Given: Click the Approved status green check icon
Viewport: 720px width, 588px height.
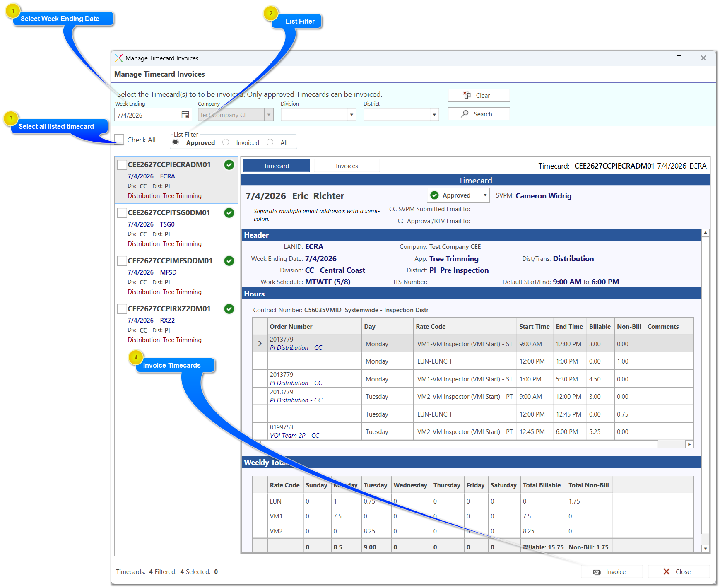Looking at the screenshot, I should pos(434,195).
